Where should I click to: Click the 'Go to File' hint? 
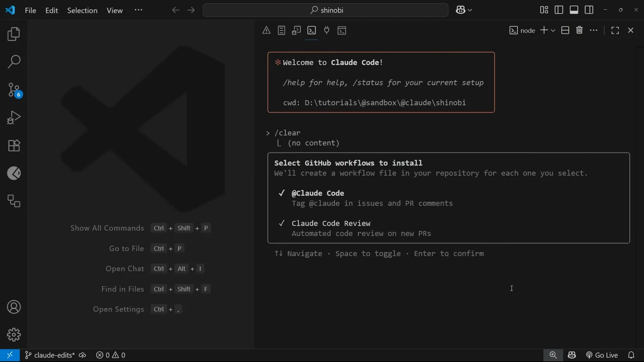point(126,249)
